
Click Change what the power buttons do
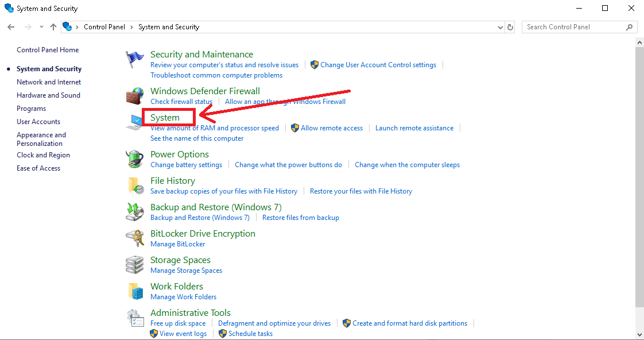[288, 165]
